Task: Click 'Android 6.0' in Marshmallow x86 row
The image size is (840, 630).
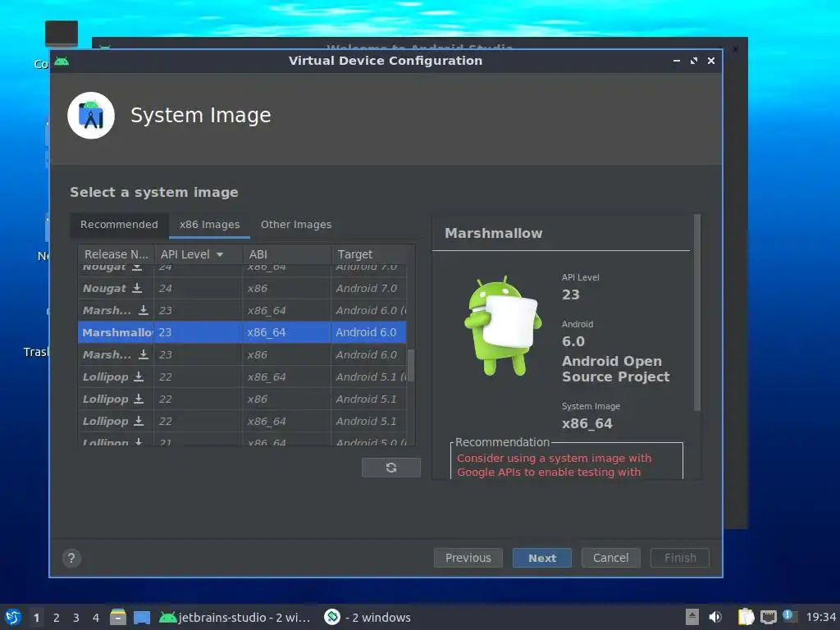Action: (367, 354)
